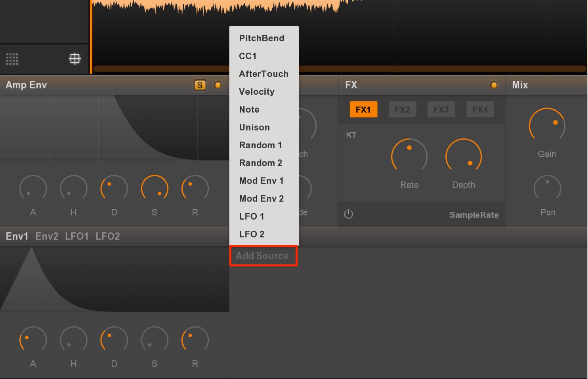Image resolution: width=588 pixels, height=379 pixels.
Task: Switch to the FX1 slot
Action: 363,109
